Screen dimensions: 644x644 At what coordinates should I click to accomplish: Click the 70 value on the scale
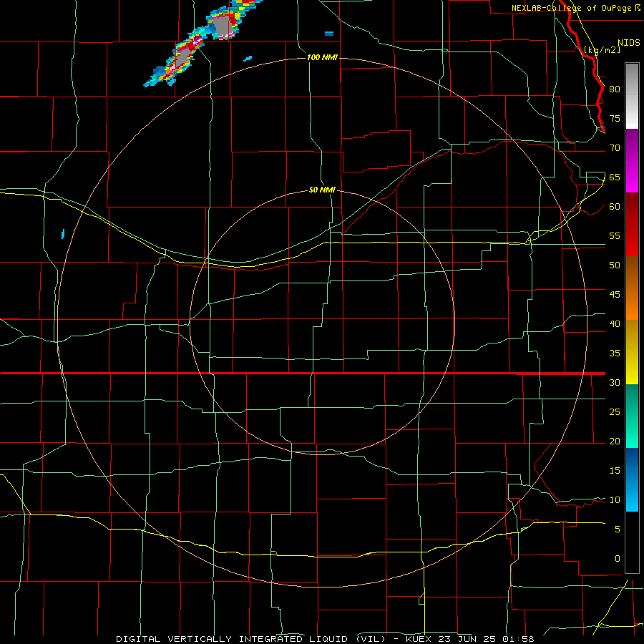615,148
